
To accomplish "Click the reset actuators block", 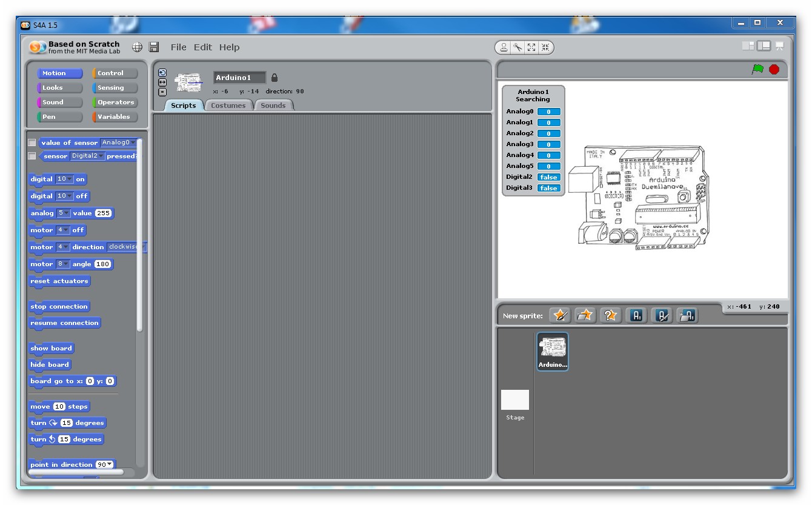I will [x=59, y=281].
